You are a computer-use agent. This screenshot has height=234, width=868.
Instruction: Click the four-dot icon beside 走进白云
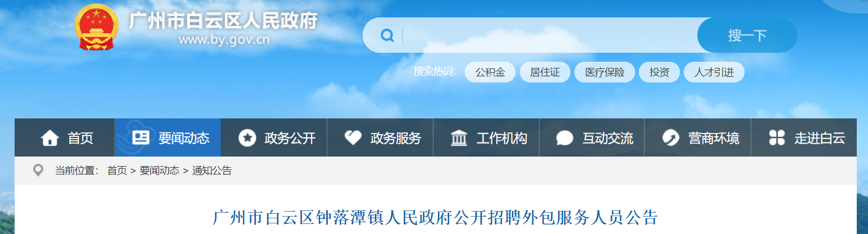(x=776, y=138)
